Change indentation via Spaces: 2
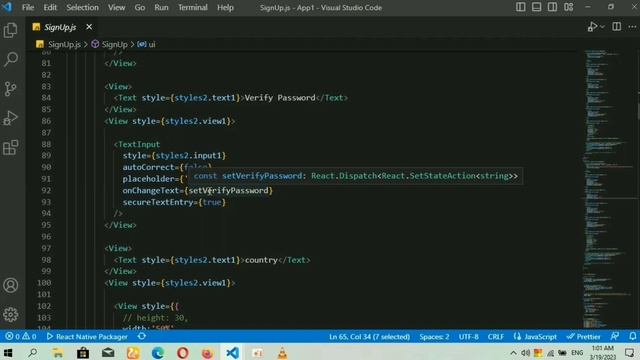640x360 pixels. [x=434, y=337]
